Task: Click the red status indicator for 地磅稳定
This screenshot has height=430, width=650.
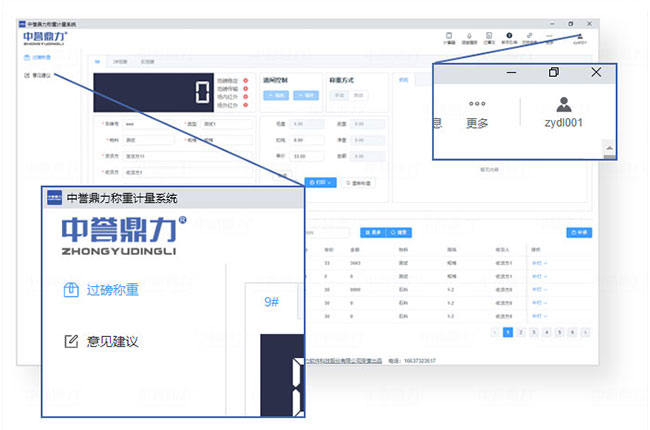Action: (x=246, y=79)
